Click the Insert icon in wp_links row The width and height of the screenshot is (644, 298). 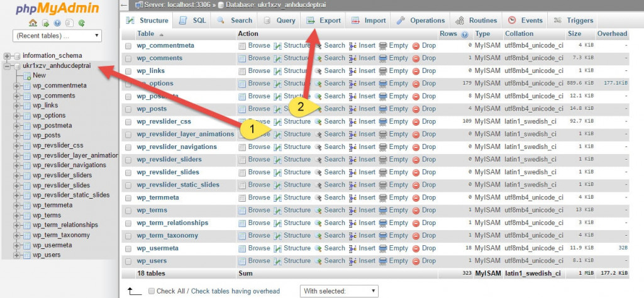point(352,71)
